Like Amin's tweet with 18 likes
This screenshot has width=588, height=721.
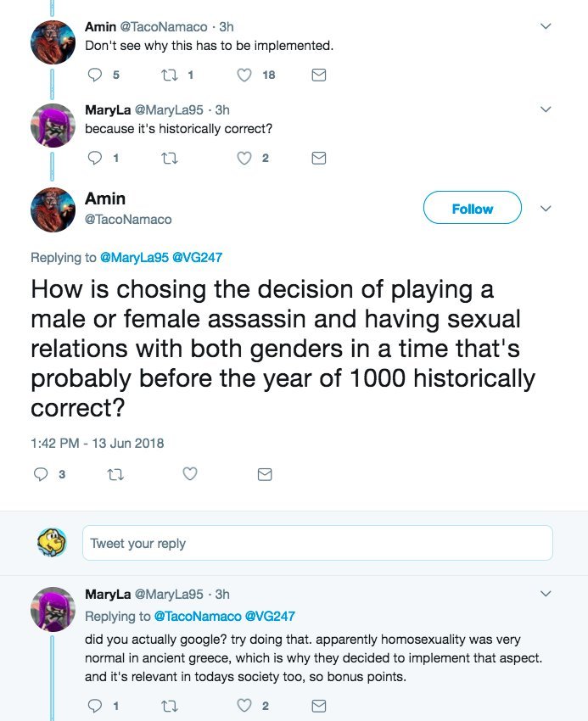244,75
